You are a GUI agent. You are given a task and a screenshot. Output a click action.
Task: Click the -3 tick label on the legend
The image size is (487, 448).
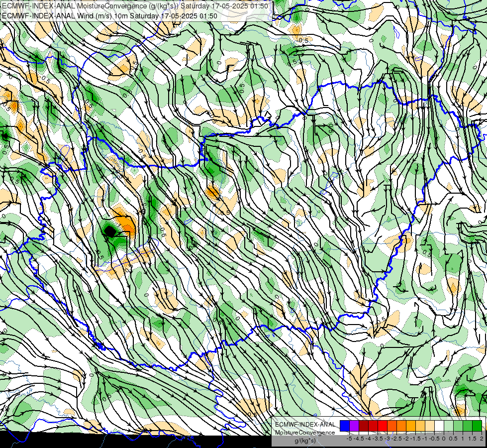pos(388,439)
